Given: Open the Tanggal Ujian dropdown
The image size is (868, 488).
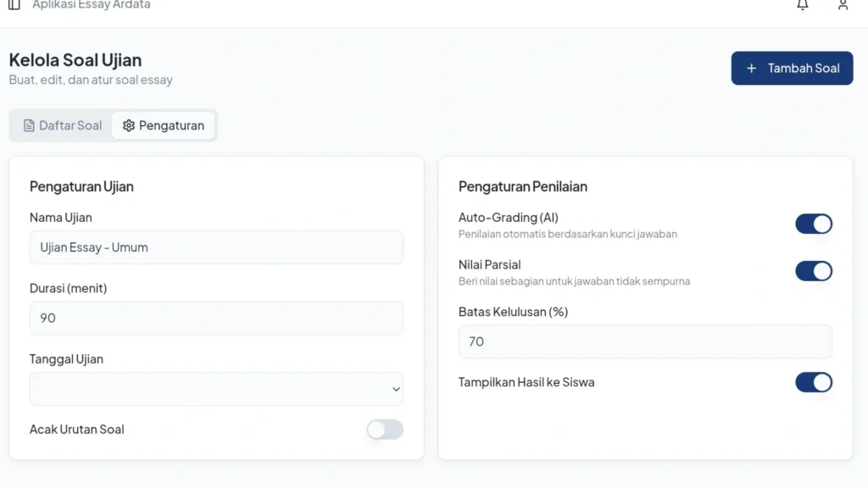Looking at the screenshot, I should tap(216, 389).
